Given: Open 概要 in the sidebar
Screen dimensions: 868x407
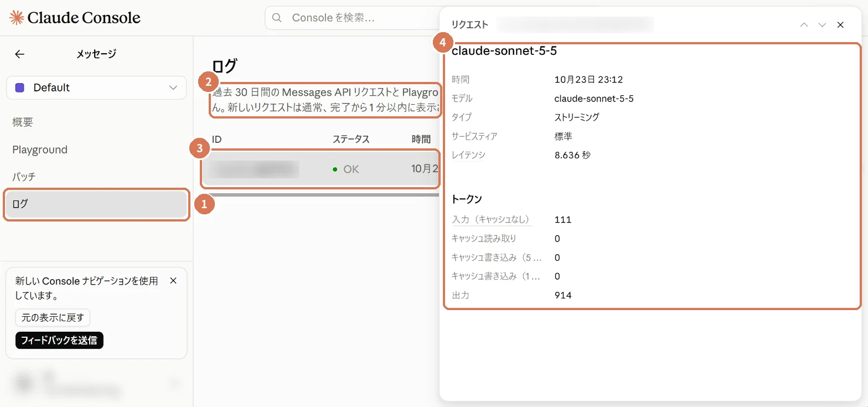Looking at the screenshot, I should coord(23,122).
